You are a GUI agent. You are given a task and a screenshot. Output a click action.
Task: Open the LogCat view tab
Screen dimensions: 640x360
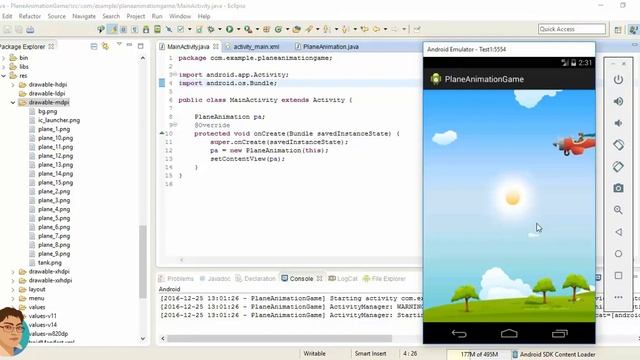click(x=343, y=278)
